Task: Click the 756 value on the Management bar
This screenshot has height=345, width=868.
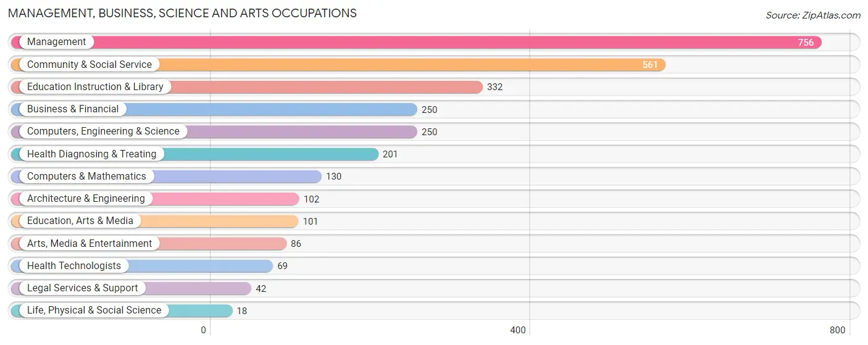Action: point(806,43)
